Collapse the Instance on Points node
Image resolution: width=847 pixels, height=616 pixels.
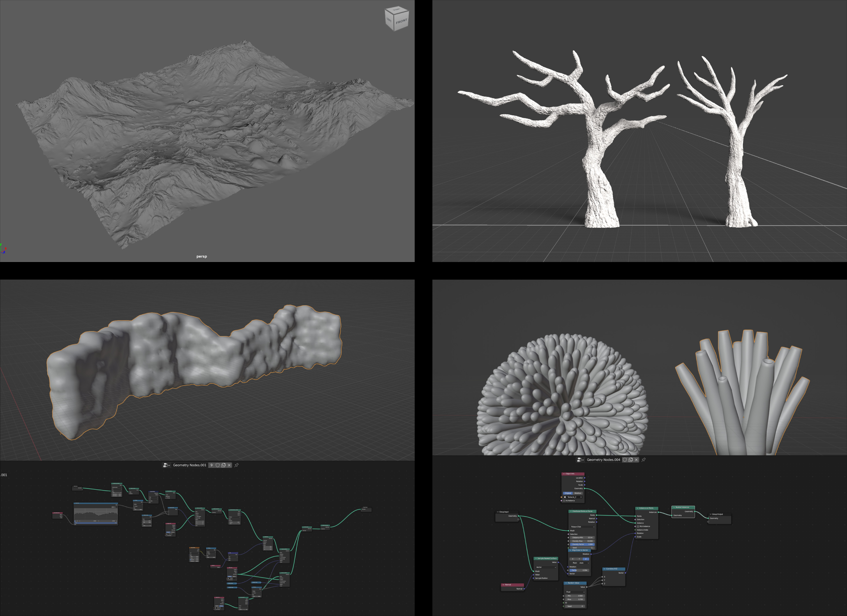click(637, 508)
